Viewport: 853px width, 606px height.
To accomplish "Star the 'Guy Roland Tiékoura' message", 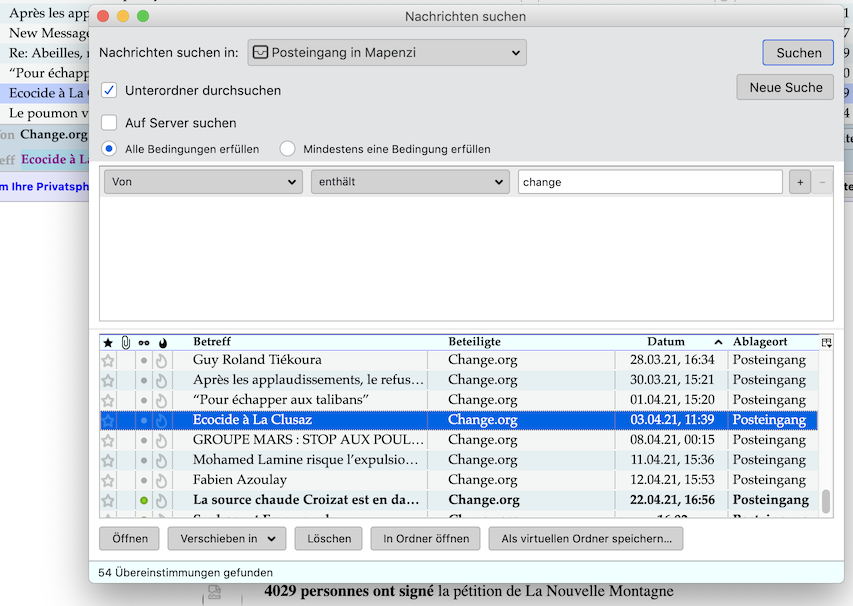I will click(x=108, y=360).
